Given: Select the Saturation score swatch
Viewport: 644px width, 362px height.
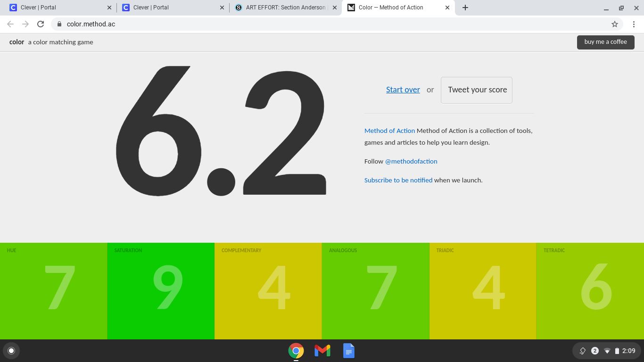Looking at the screenshot, I should click(x=161, y=291).
